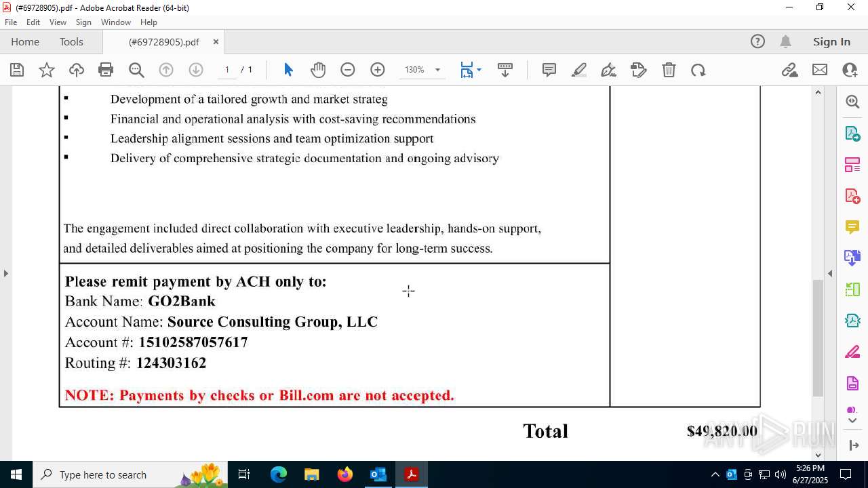Screen dimensions: 868x488
Task: Bookmark the file with the star icon
Action: tap(47, 70)
